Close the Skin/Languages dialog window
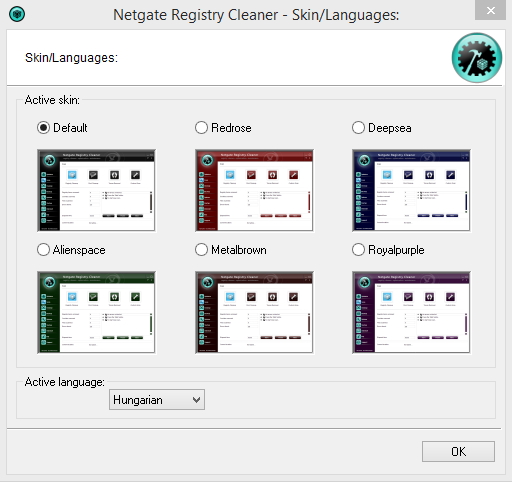512x482 pixels. coord(490,10)
